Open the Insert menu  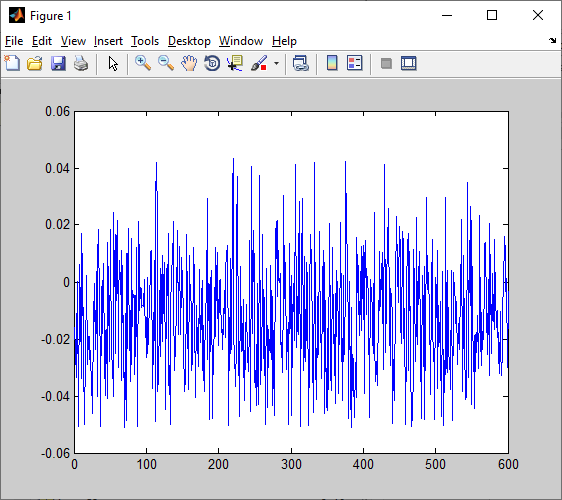click(108, 41)
